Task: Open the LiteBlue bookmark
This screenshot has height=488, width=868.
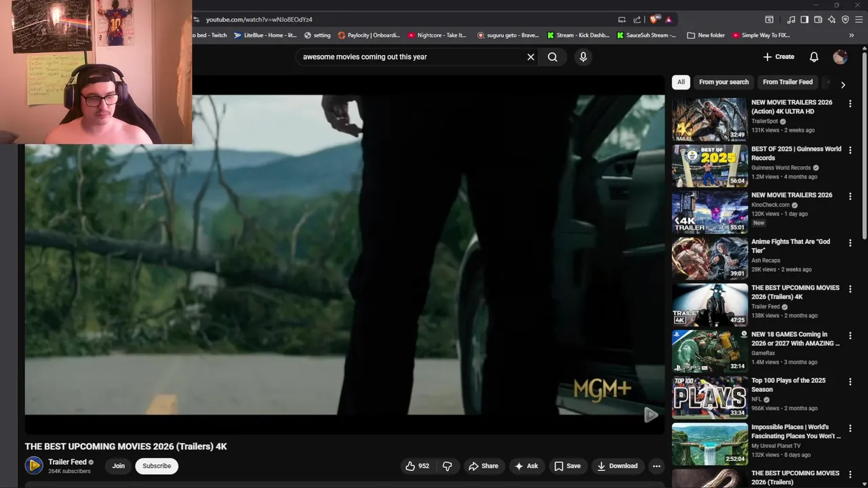Action: pos(265,35)
